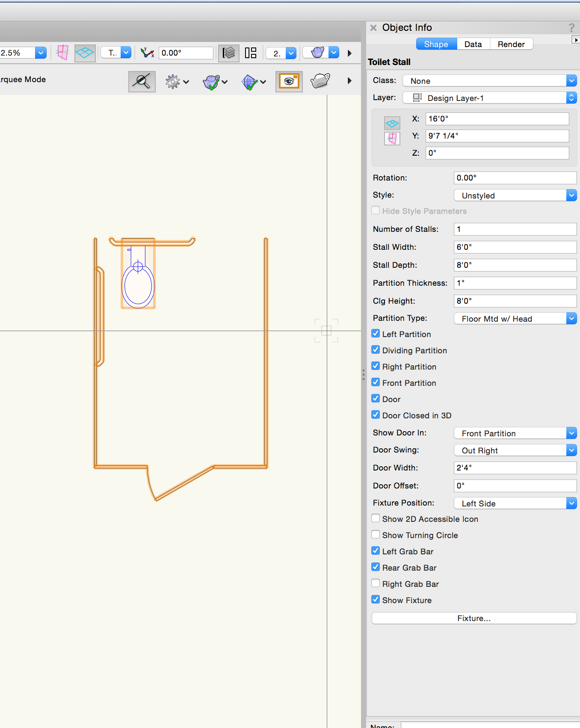Switch to the Data tab
The image size is (580, 728).
[473, 44]
